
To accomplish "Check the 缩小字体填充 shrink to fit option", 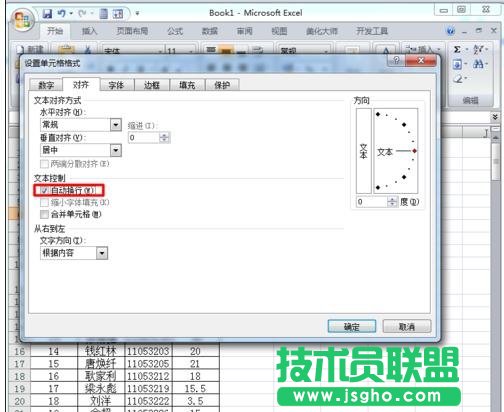I will pyautogui.click(x=44, y=202).
